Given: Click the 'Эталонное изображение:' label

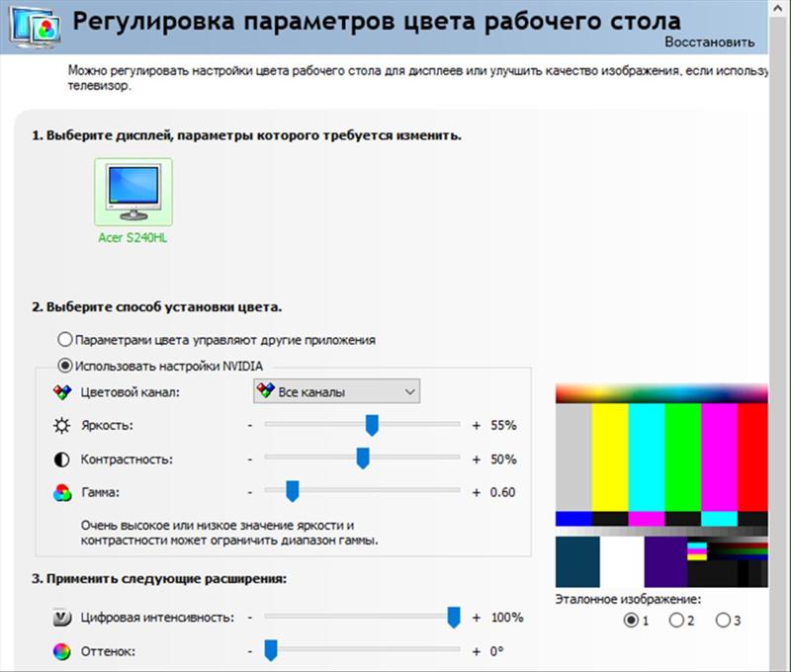Looking at the screenshot, I should (x=628, y=599).
